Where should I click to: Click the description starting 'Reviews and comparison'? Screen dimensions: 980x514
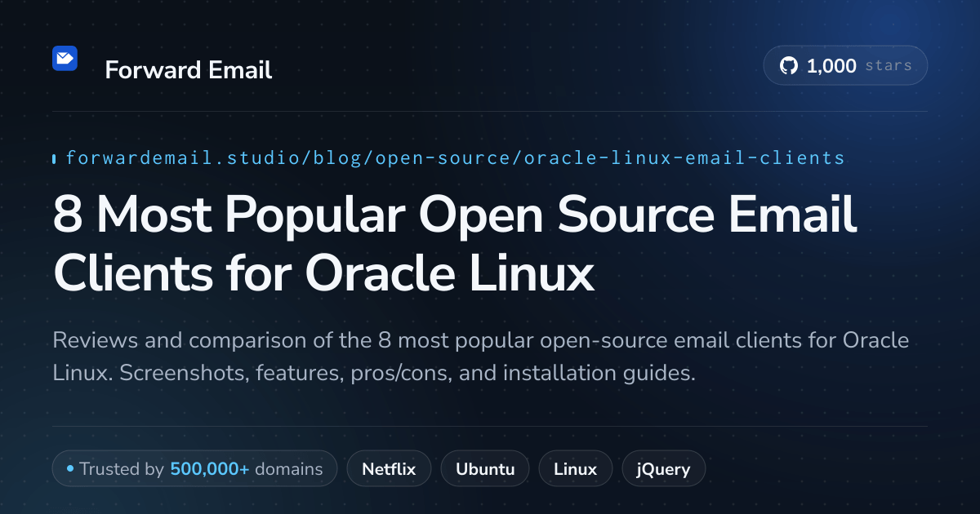[x=480, y=357]
